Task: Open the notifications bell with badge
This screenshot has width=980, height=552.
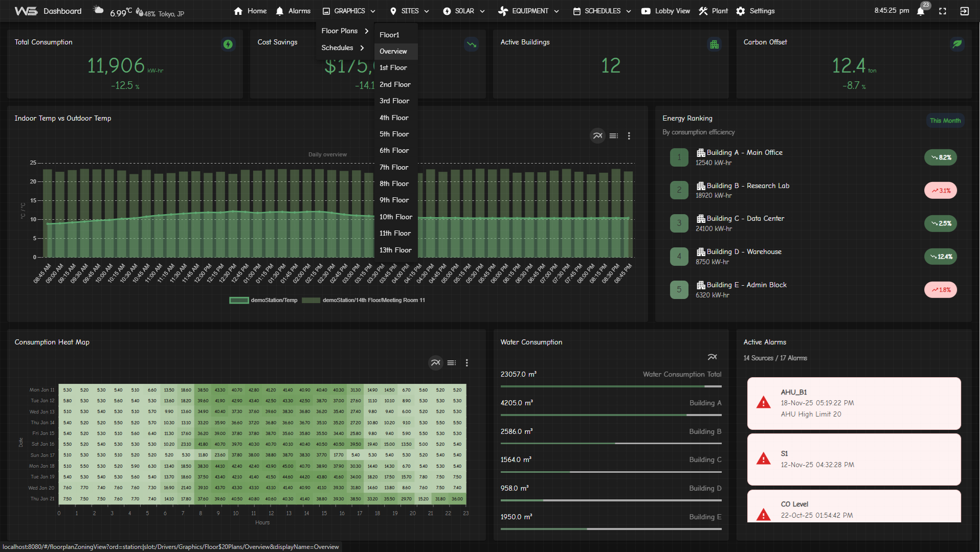Action: pos(921,11)
